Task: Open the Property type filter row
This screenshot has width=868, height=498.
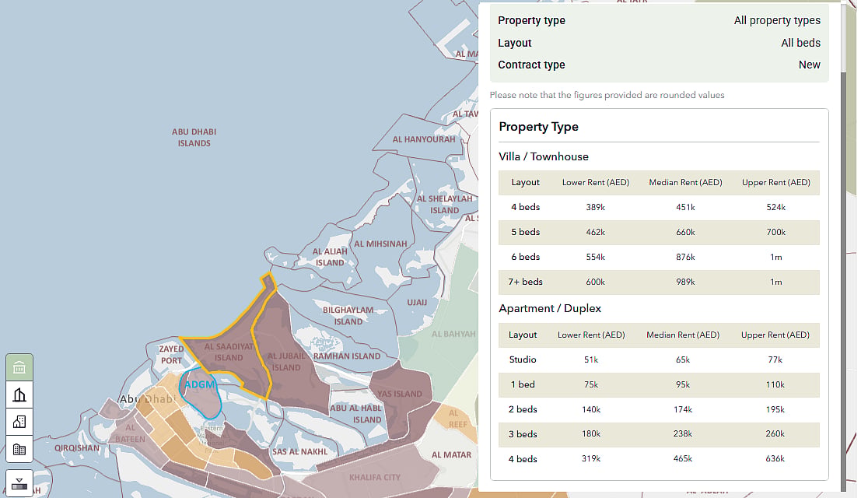Action: 659,20
